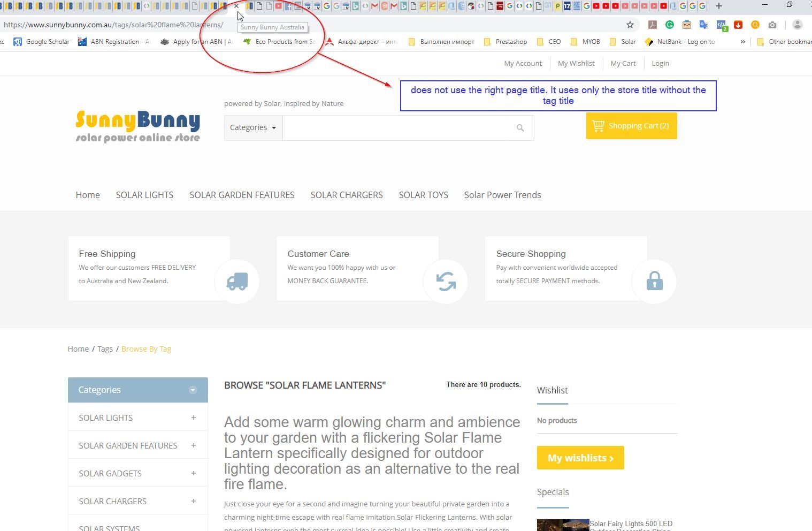
Task: Open the Google Translate extension
Action: pyautogui.click(x=704, y=25)
